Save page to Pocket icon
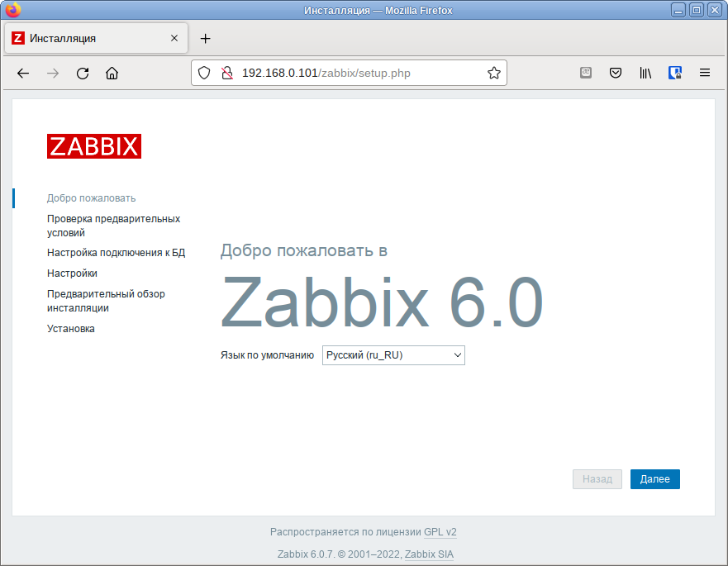The image size is (728, 566). [616, 73]
